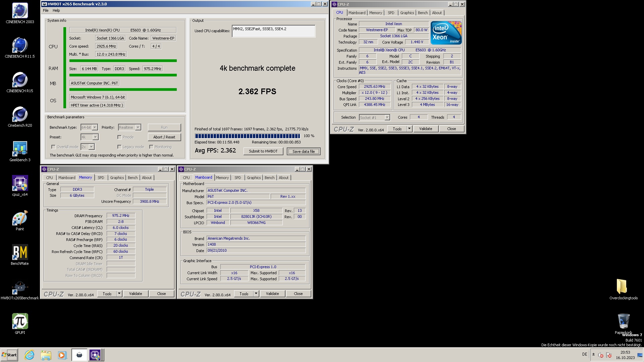The height and width of the screenshot is (362, 644).
Task: Open About tab in Mainboard CPU-Z window
Action: pos(283,178)
